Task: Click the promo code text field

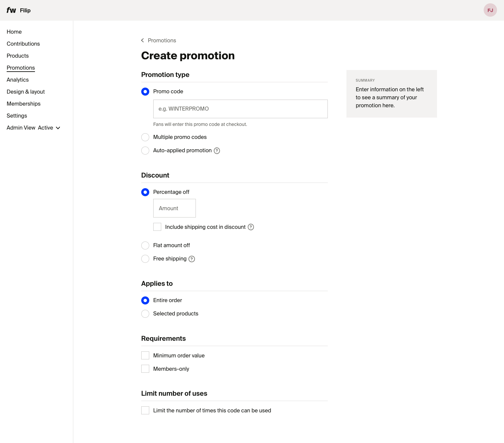Action: 240,109
